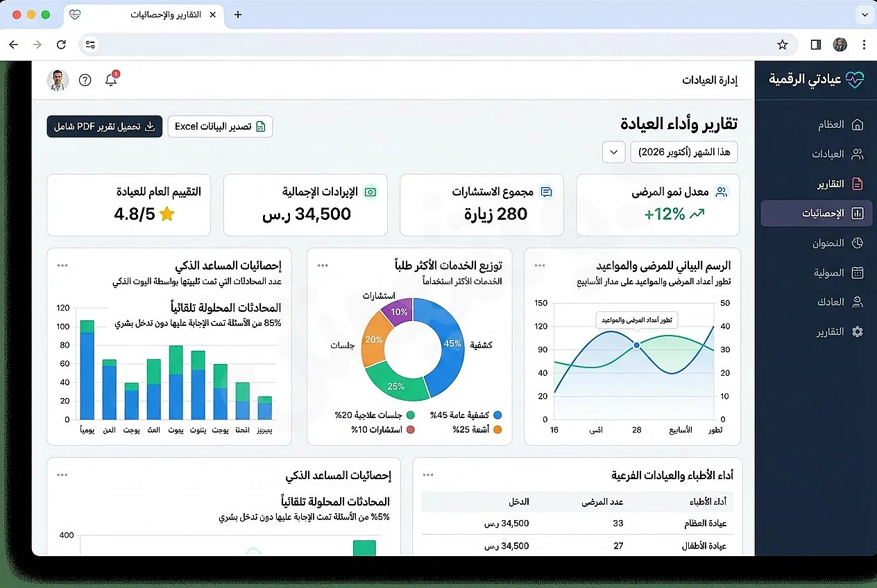877x588 pixels.
Task: Click the تحميل تقرير PDF شامل button
Action: pyautogui.click(x=105, y=126)
